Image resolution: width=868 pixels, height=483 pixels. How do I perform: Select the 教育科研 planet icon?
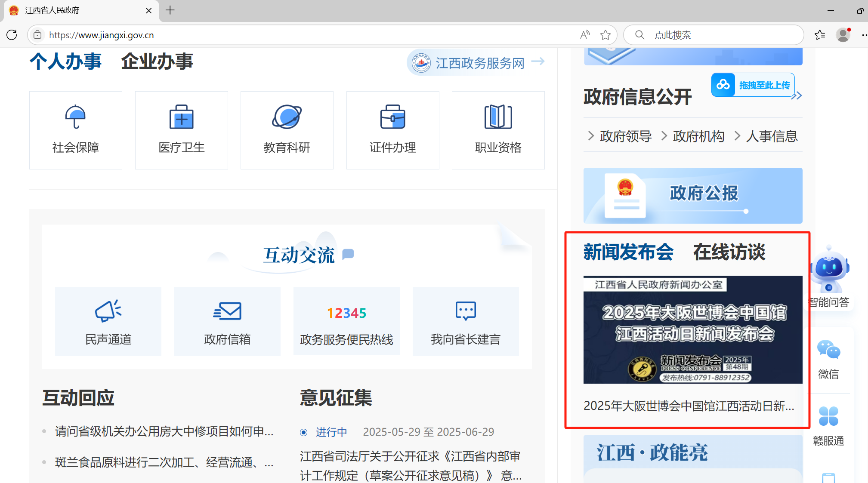click(287, 117)
